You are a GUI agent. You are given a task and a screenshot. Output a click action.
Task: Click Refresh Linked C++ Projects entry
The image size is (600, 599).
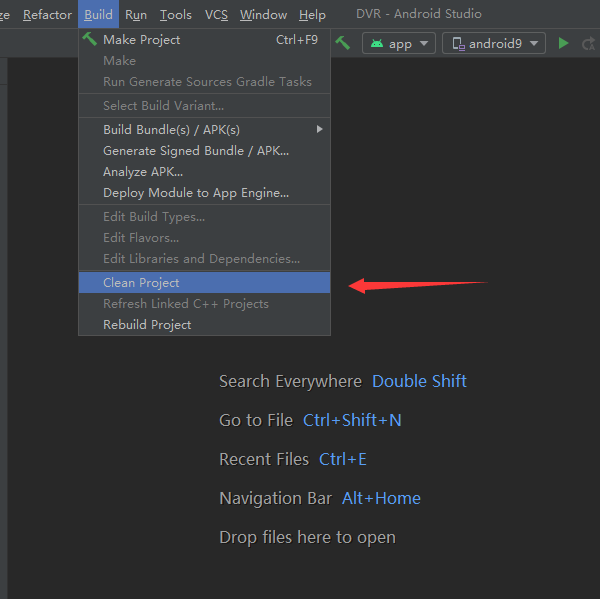[x=204, y=304]
